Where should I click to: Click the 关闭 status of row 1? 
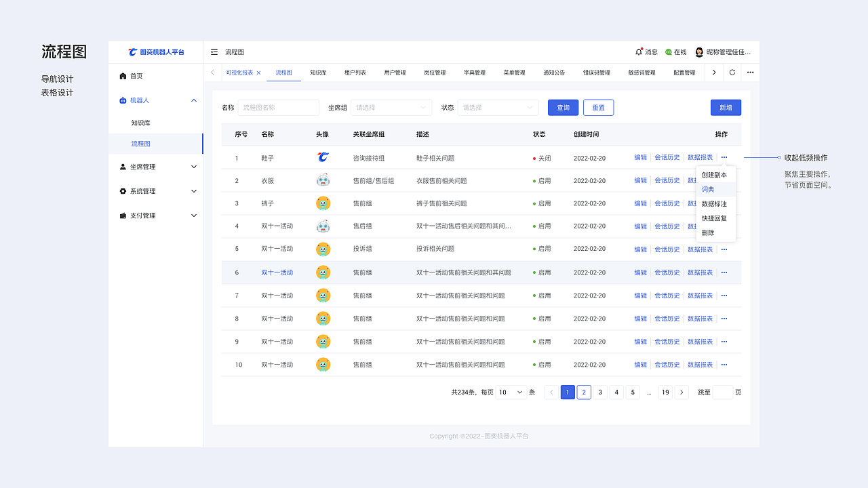542,158
